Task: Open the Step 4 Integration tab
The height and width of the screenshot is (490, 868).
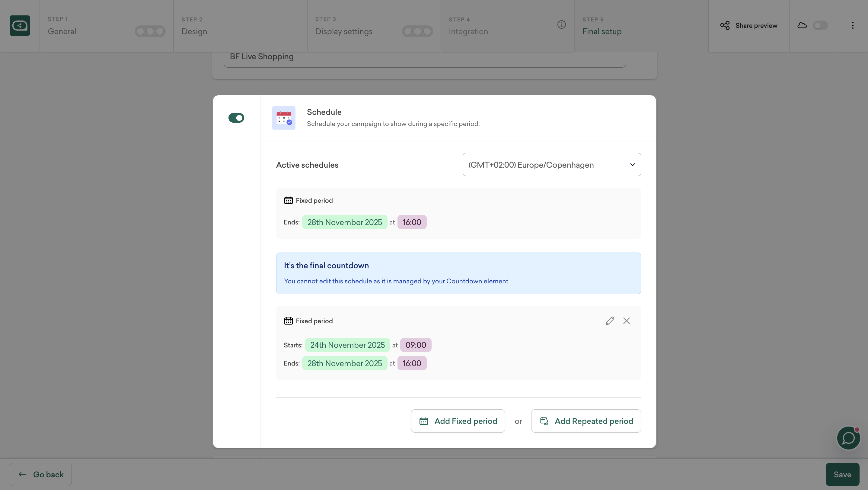Action: 507,26
